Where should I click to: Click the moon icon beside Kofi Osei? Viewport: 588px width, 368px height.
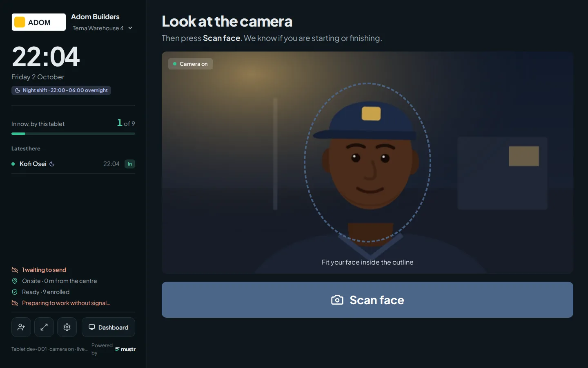coord(52,164)
